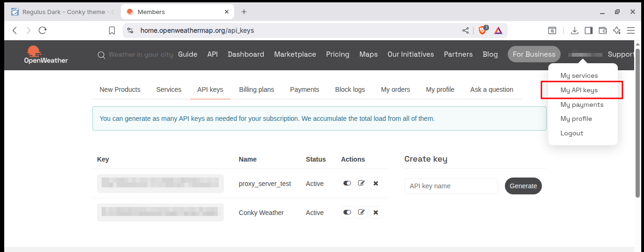The height and width of the screenshot is (252, 644).
Task: Select My API keys from dropdown menu
Action: point(579,90)
